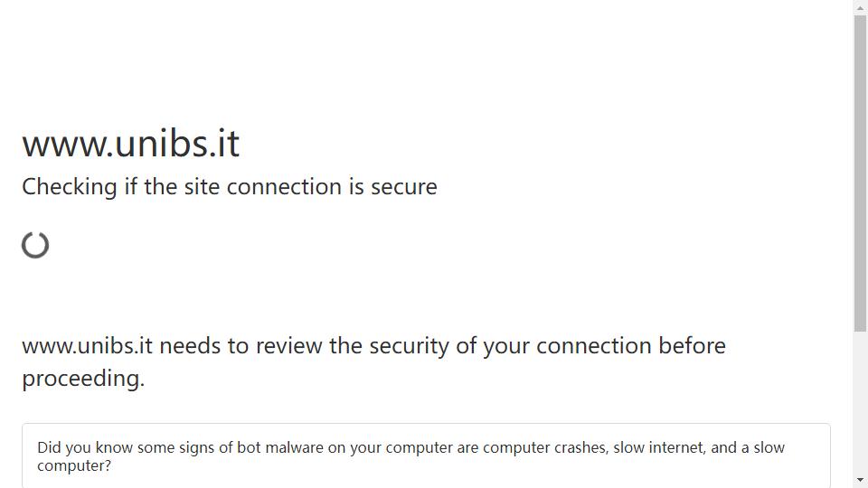Click the word "proceeding."
Viewport: 868px width, 488px height.
(83, 379)
